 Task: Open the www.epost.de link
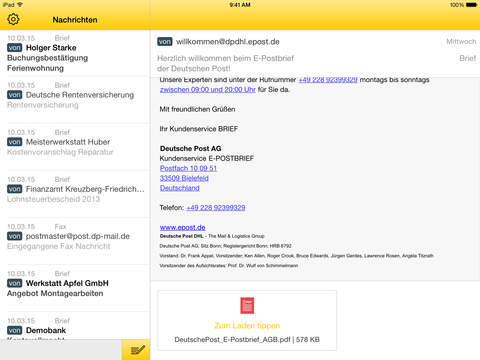pyautogui.click(x=183, y=227)
